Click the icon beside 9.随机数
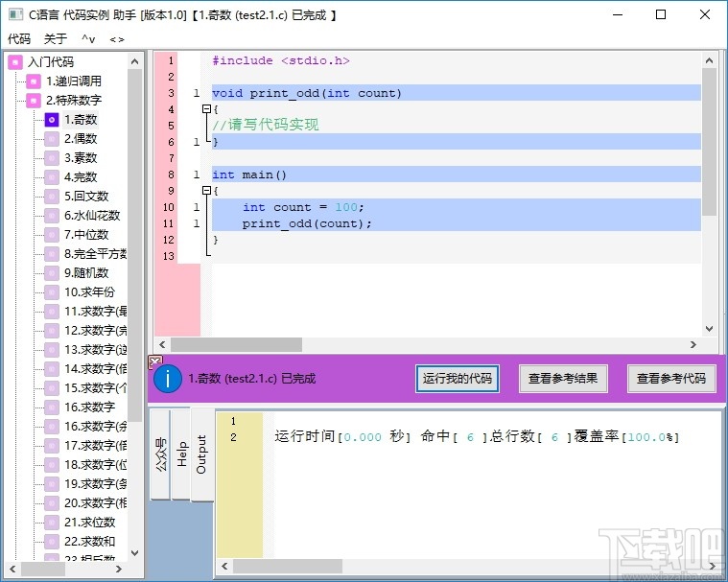728x582 pixels. pos(52,273)
